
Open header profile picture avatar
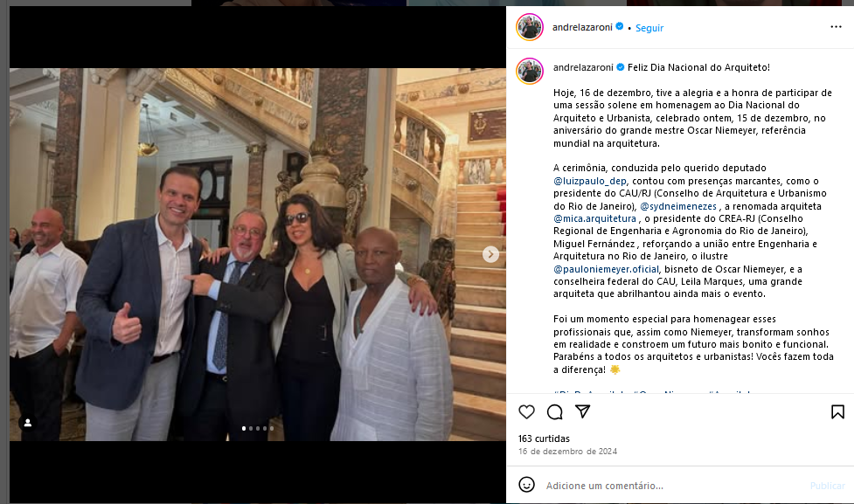tap(530, 27)
